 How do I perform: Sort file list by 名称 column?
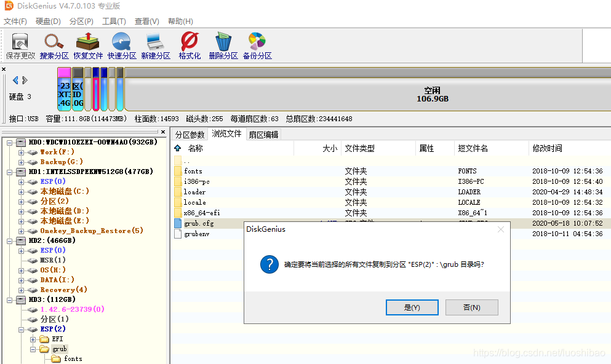pos(196,148)
